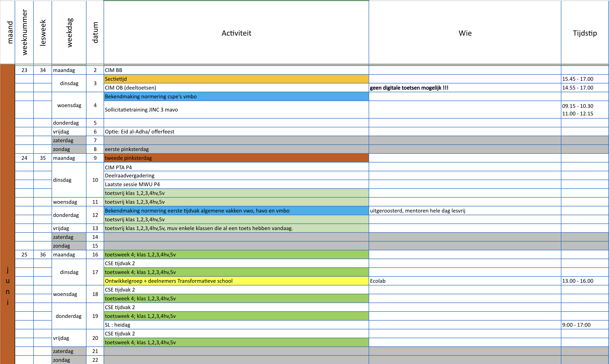Select the Ecolab cell
This screenshot has height=364, width=609.
(x=465, y=281)
